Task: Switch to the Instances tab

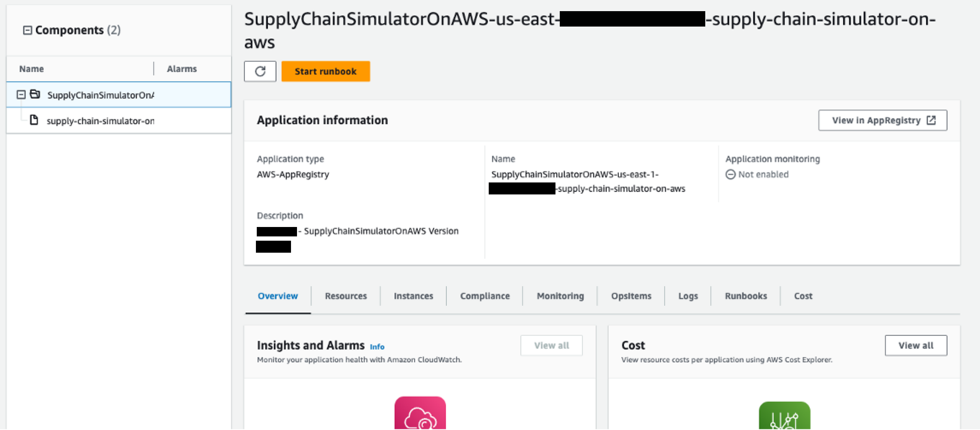Action: [x=413, y=296]
